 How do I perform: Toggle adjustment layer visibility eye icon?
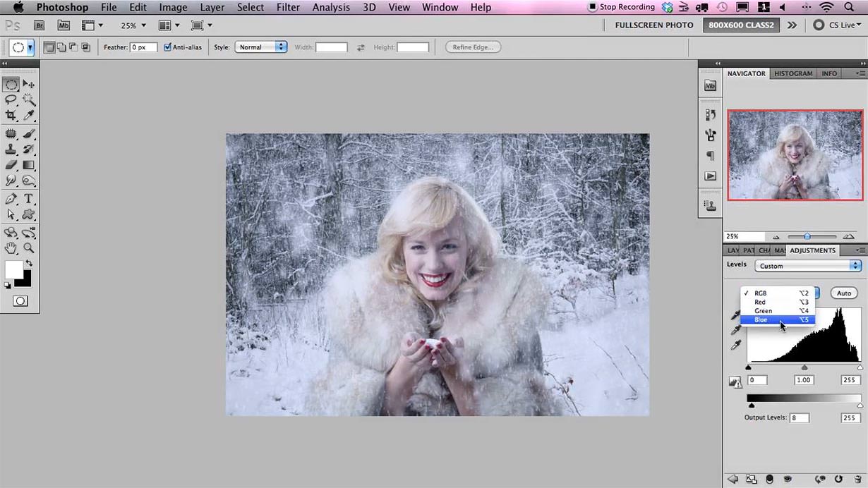(788, 480)
